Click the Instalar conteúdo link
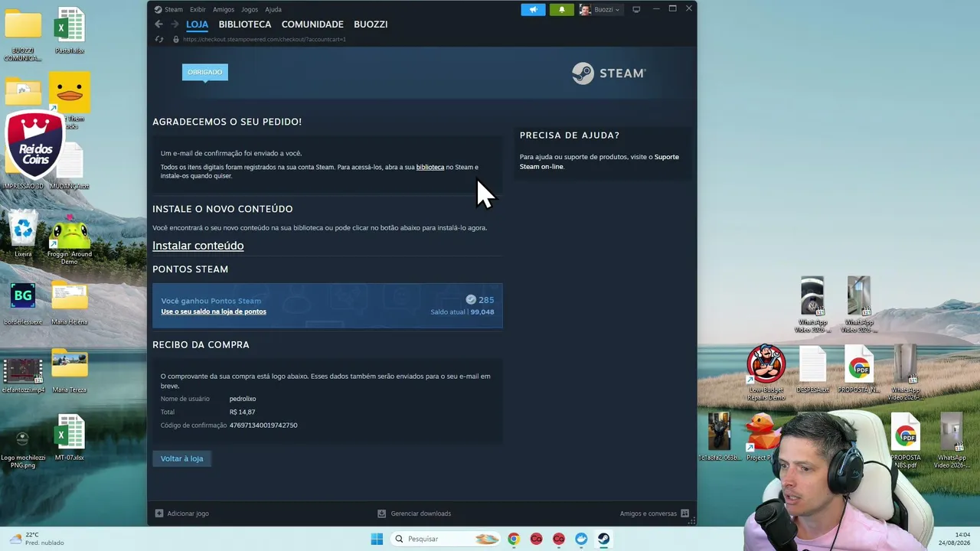 click(198, 246)
